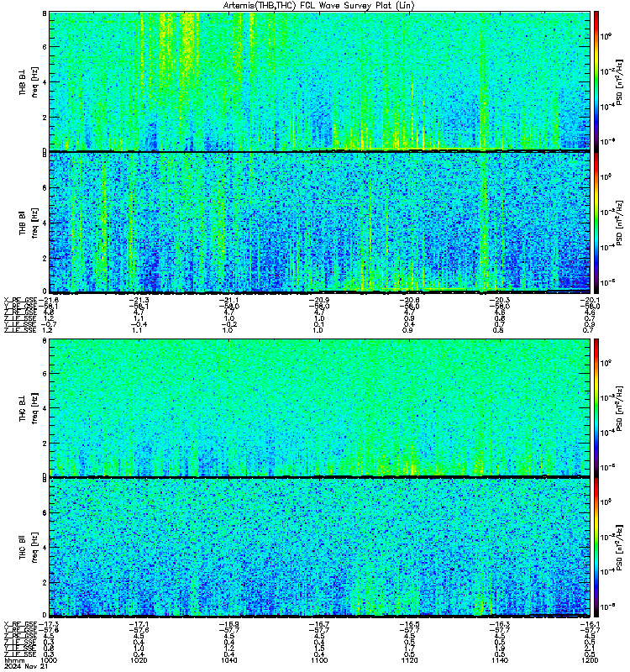Click the THC B⊥ freq [Hz] axis label
Screen dimensions: 630x672
coord(29,407)
